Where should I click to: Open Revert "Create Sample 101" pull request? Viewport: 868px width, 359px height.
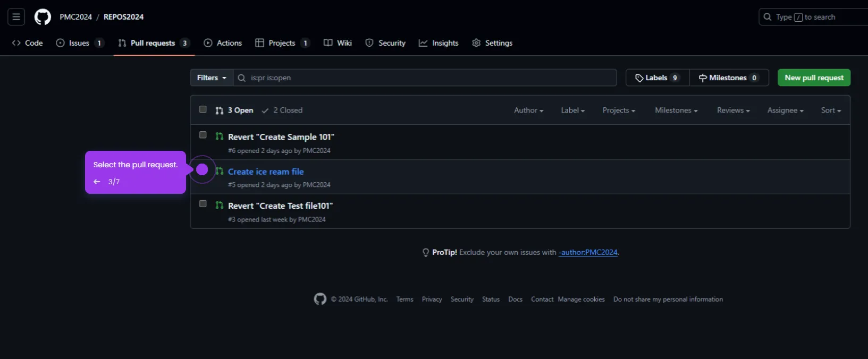coord(281,137)
